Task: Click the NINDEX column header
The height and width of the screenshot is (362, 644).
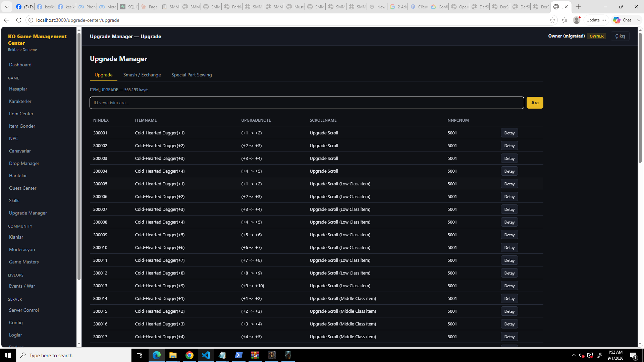Action: point(101,120)
